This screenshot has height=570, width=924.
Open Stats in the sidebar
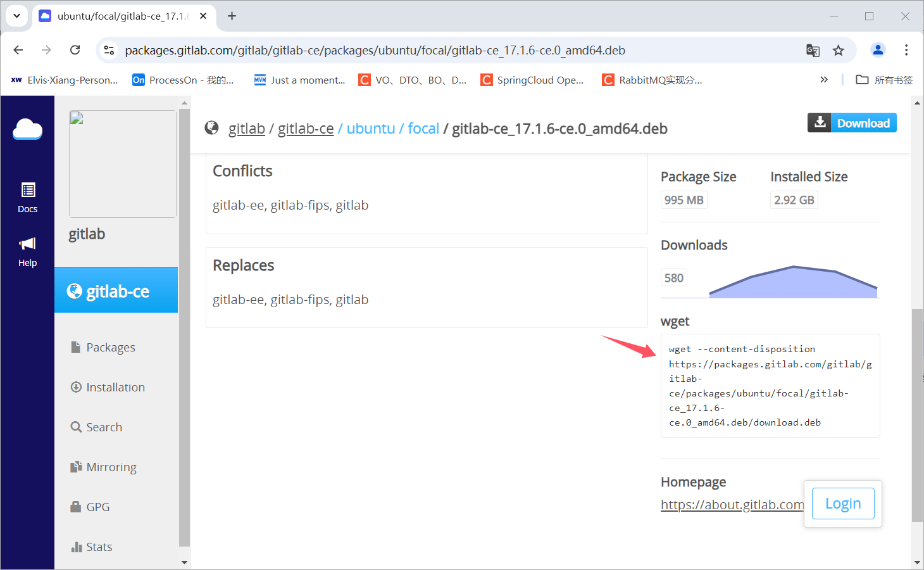pyautogui.click(x=92, y=547)
